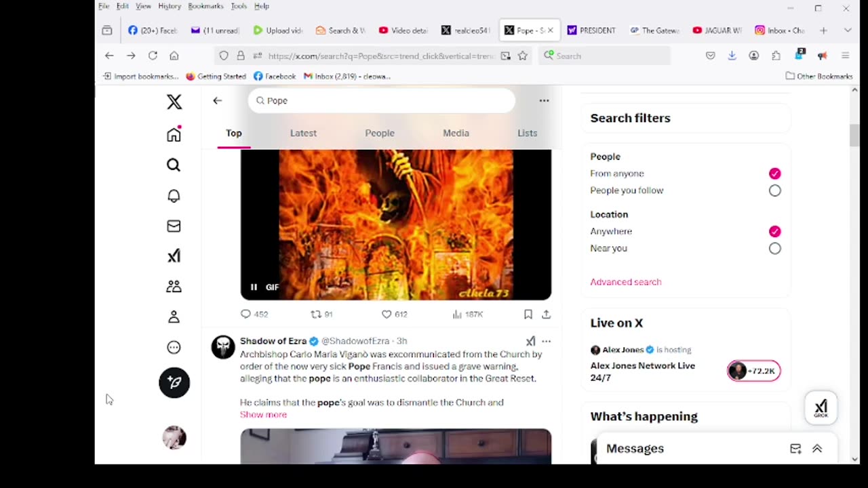Click the floating Grok button

click(x=821, y=407)
